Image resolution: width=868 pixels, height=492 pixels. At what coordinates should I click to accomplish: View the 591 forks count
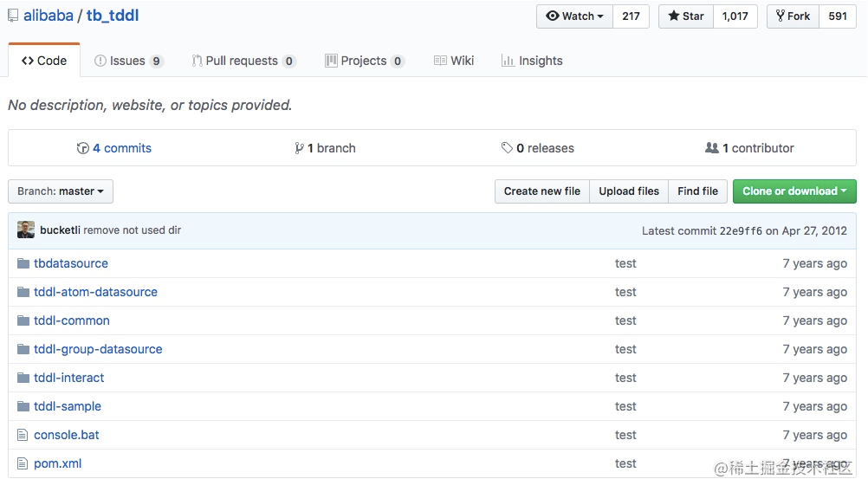(x=838, y=16)
